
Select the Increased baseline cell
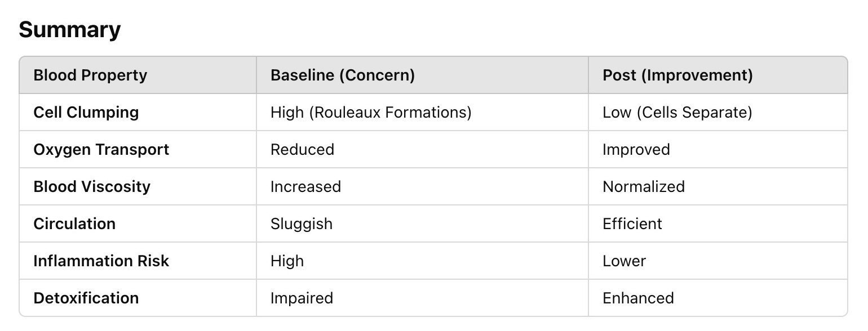(305, 187)
